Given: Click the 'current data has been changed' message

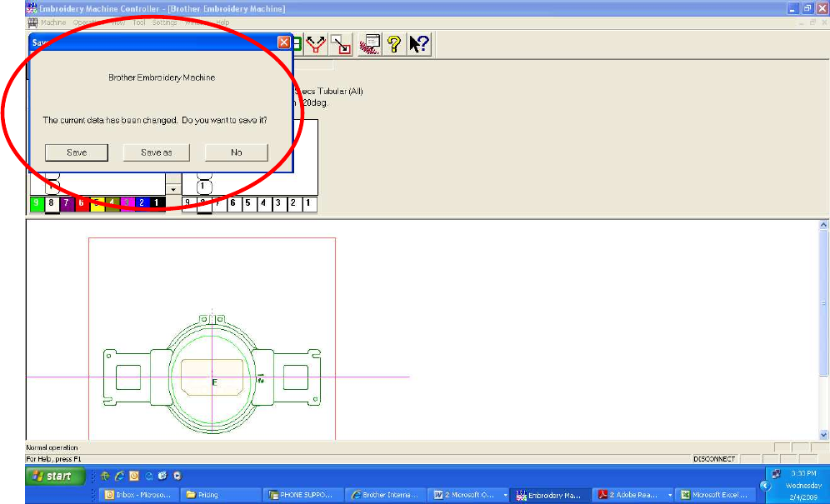Looking at the screenshot, I should (x=154, y=120).
